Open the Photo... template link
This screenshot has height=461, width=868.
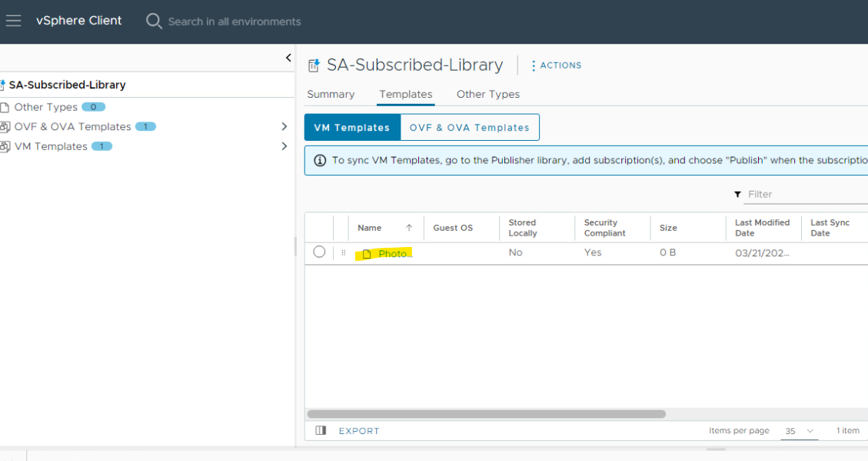pyautogui.click(x=395, y=254)
